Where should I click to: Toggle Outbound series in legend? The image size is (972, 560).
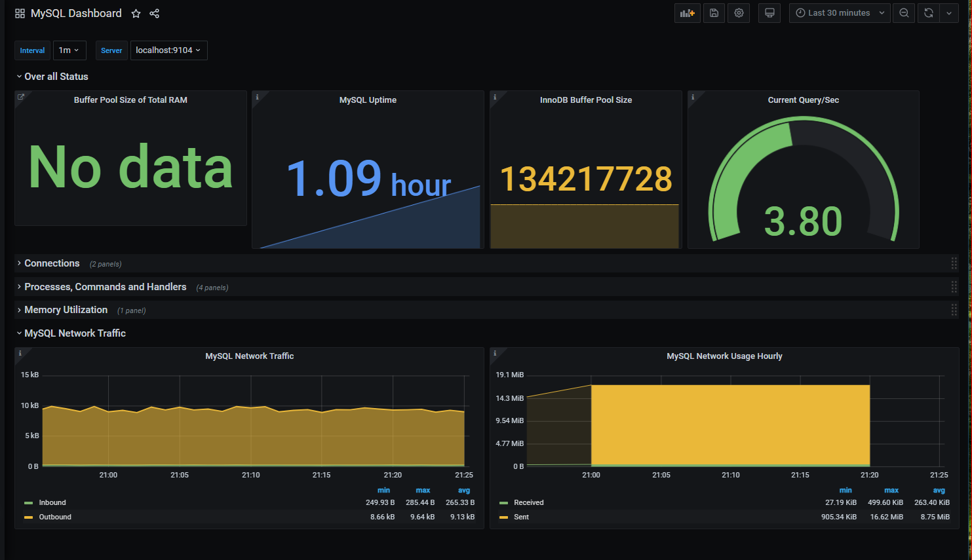click(x=54, y=517)
